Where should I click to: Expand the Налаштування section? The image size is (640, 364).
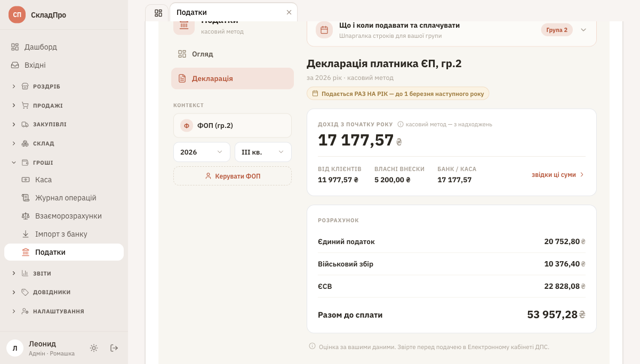[x=64, y=311]
